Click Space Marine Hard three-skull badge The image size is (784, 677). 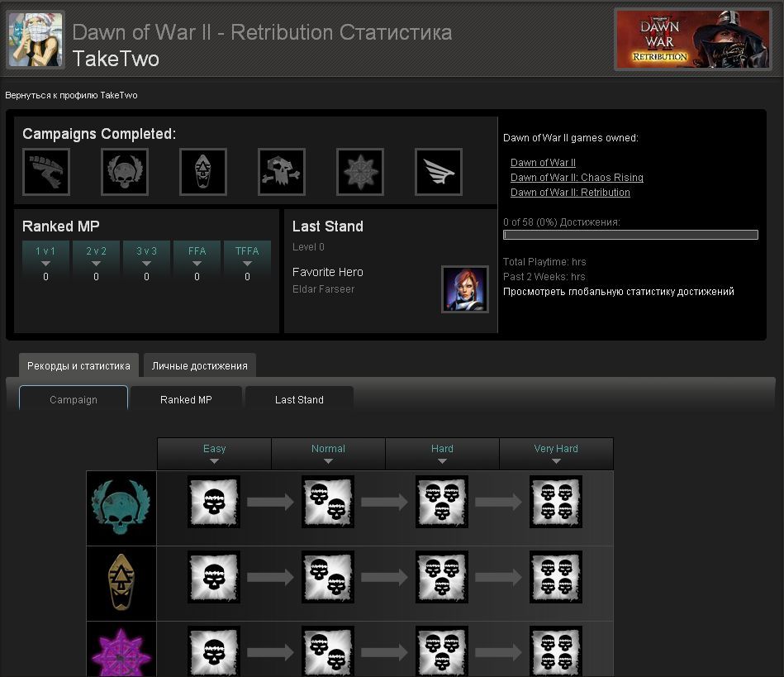click(442, 502)
